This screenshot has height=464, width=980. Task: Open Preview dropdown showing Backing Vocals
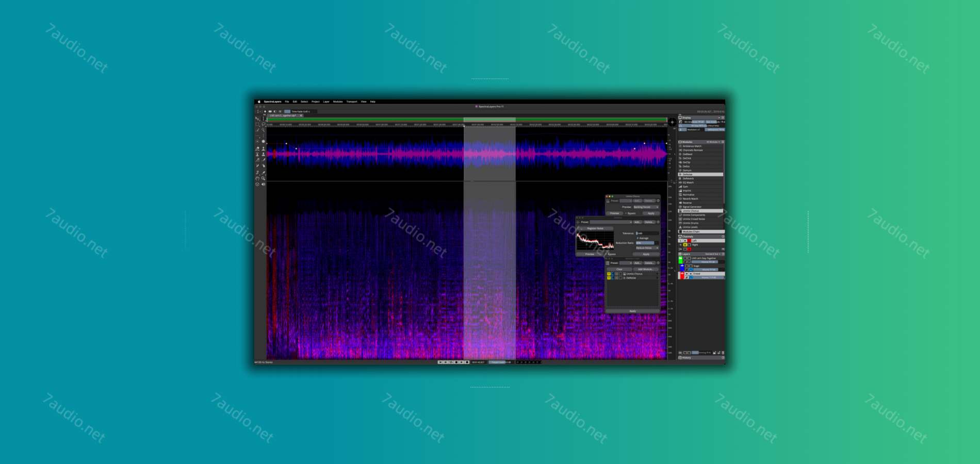pyautogui.click(x=646, y=207)
